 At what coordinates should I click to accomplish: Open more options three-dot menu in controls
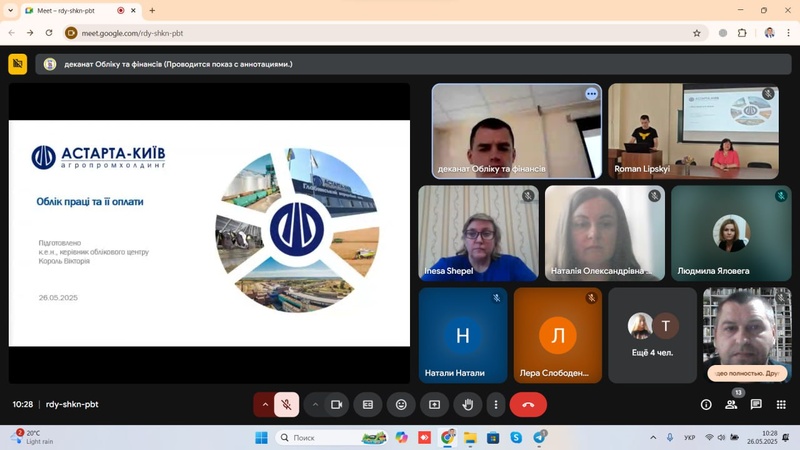coord(495,405)
